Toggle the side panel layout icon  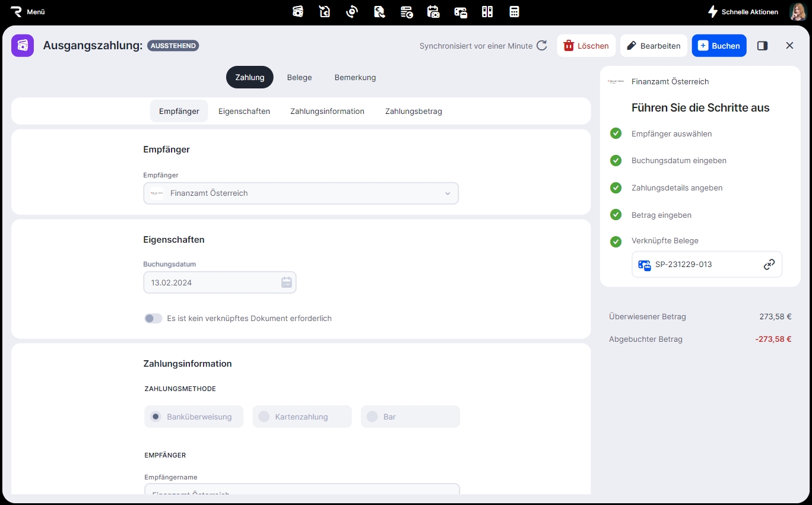coord(762,46)
